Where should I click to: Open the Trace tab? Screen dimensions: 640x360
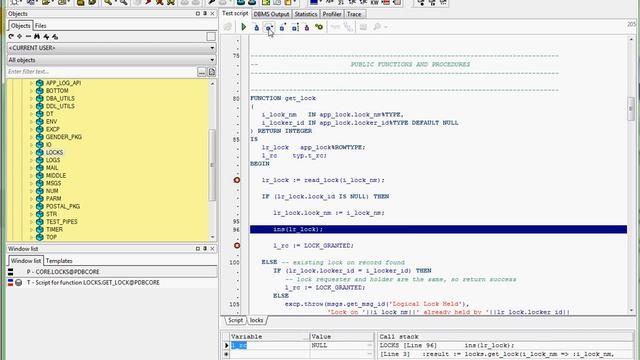354,14
